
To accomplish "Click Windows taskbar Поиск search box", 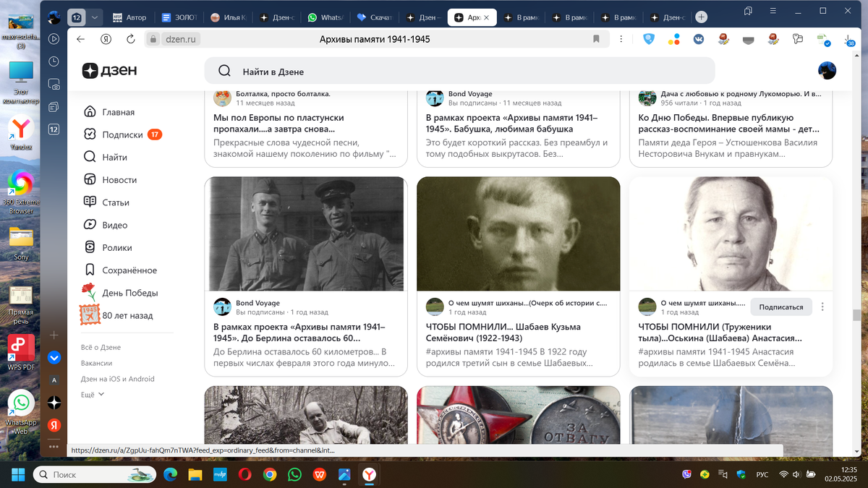I will [95, 474].
